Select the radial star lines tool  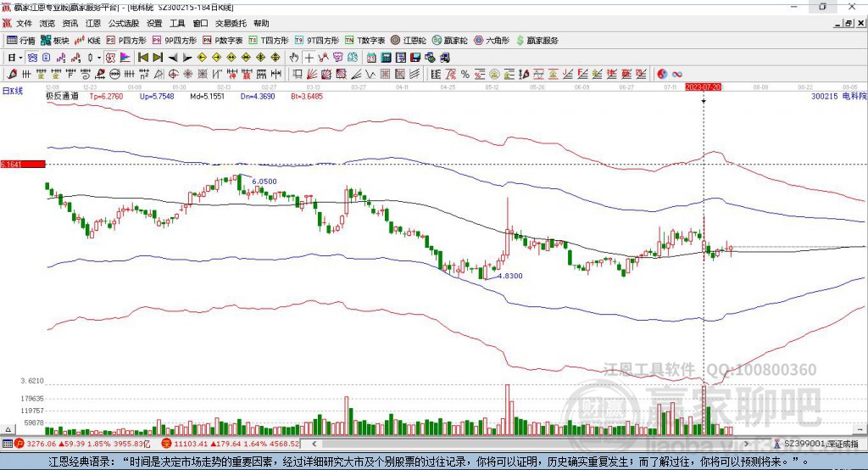point(187,74)
